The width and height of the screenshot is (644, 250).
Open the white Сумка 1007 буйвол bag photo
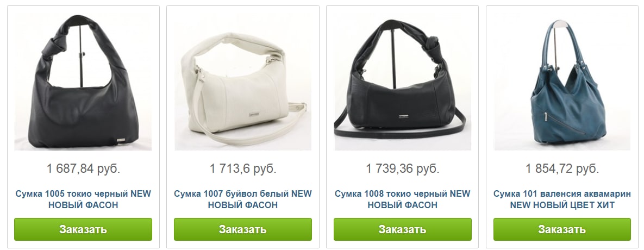point(243,82)
